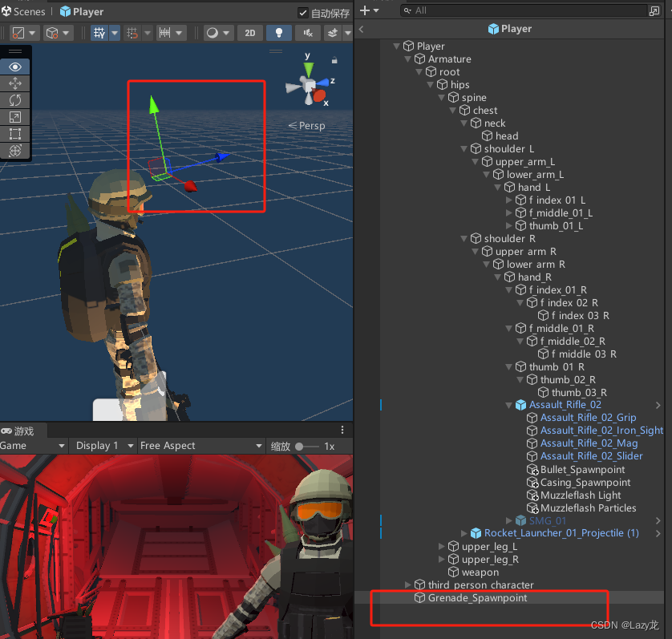Select the weapon object in hierarchy

480,572
